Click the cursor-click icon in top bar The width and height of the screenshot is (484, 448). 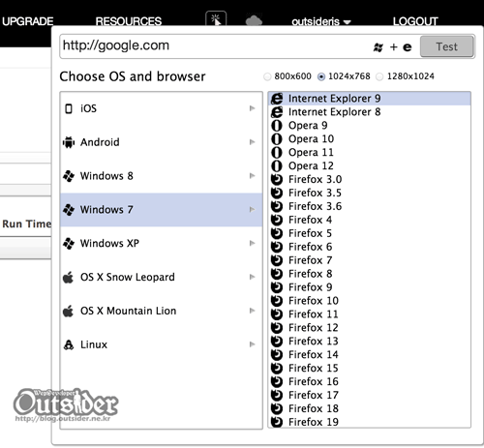click(x=216, y=19)
